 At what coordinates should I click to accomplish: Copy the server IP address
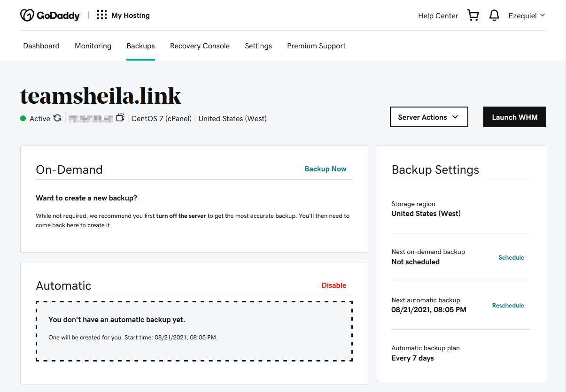120,118
